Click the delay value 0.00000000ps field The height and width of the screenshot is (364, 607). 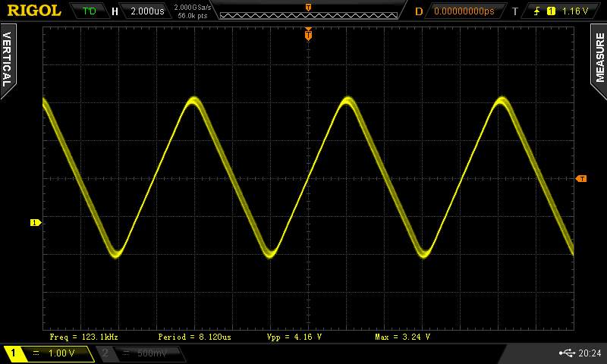464,11
